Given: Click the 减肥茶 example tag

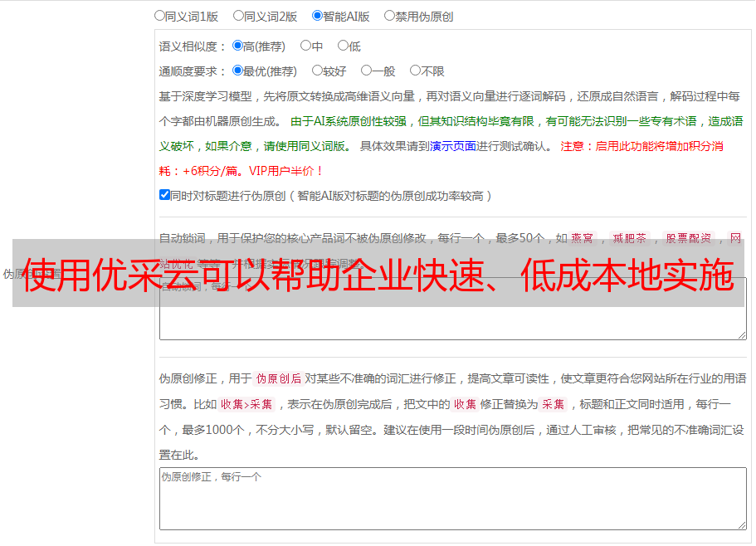Looking at the screenshot, I should coord(629,238).
